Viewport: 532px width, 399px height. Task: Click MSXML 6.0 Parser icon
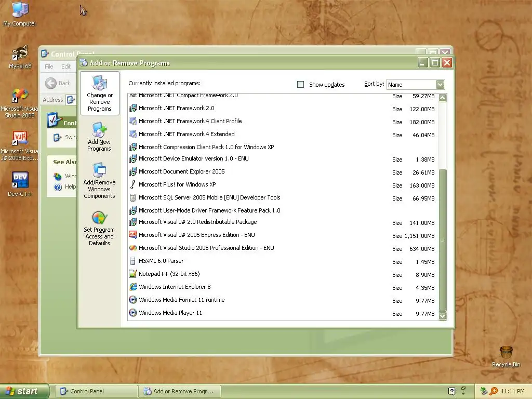[133, 261]
